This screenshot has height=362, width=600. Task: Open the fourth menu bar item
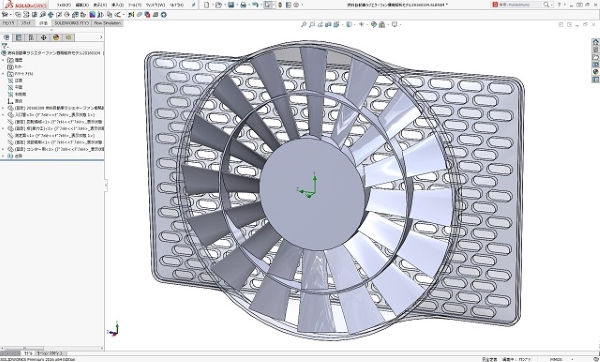(117, 5)
